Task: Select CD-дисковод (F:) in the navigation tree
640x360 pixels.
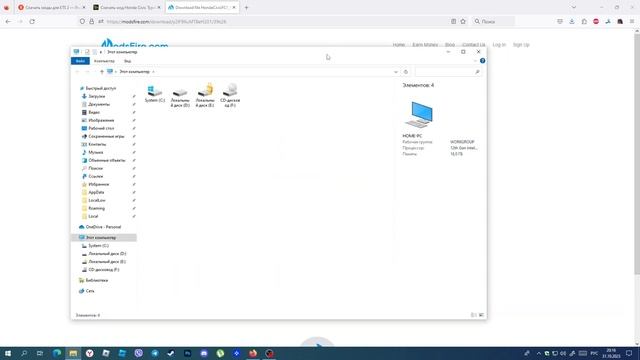Action: click(103, 270)
